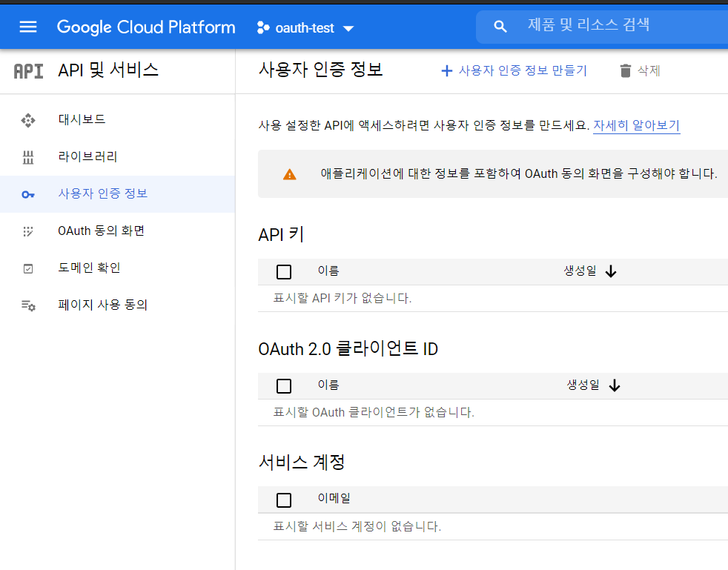The height and width of the screenshot is (570, 728).
Task: Click 이메일 column header in 서비스 계정 table
Action: (x=334, y=499)
